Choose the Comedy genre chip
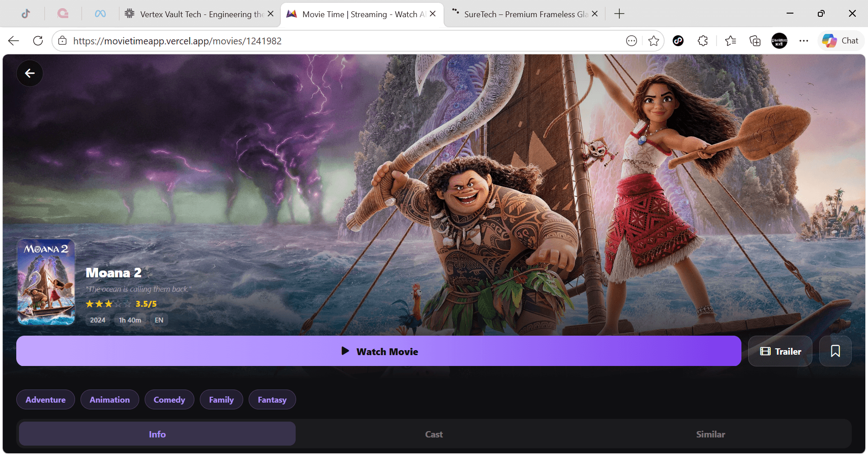868x456 pixels. coord(170,399)
